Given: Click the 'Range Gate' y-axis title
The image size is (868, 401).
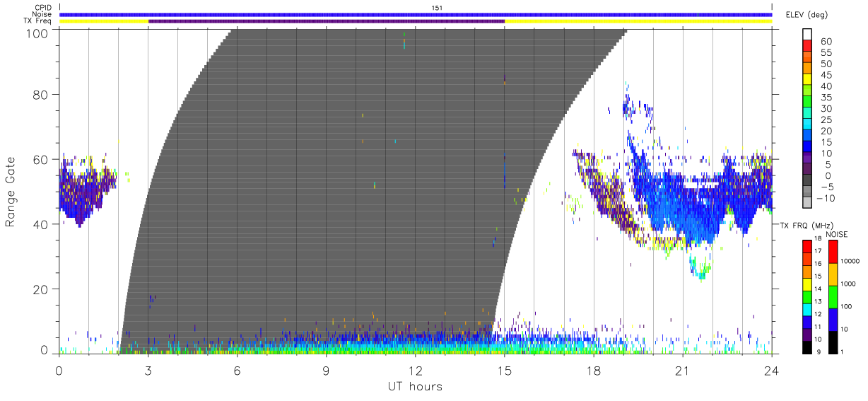Looking at the screenshot, I should tap(11, 192).
